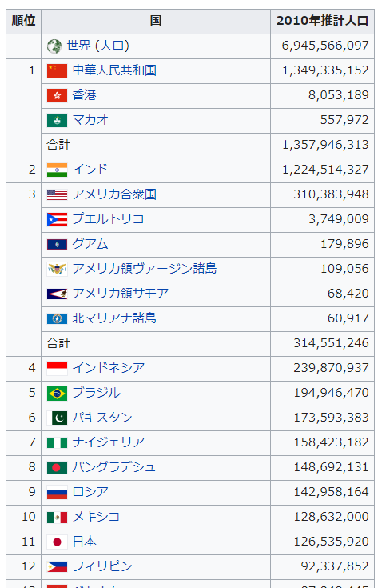Click the Indonesia flag icon

(57, 368)
